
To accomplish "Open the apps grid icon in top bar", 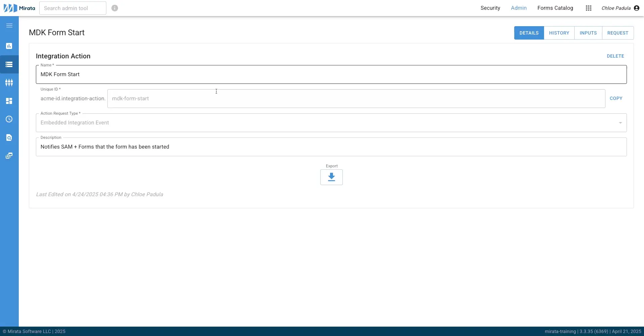I will [x=589, y=8].
